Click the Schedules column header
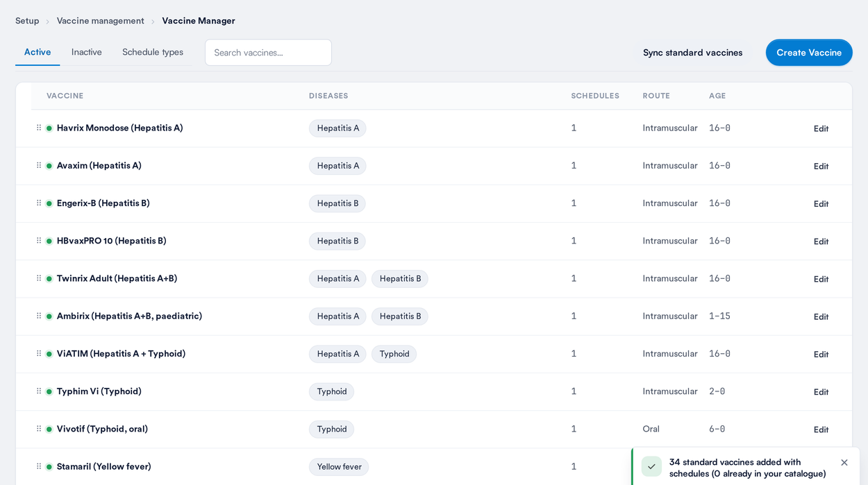This screenshot has width=868, height=485. click(595, 96)
